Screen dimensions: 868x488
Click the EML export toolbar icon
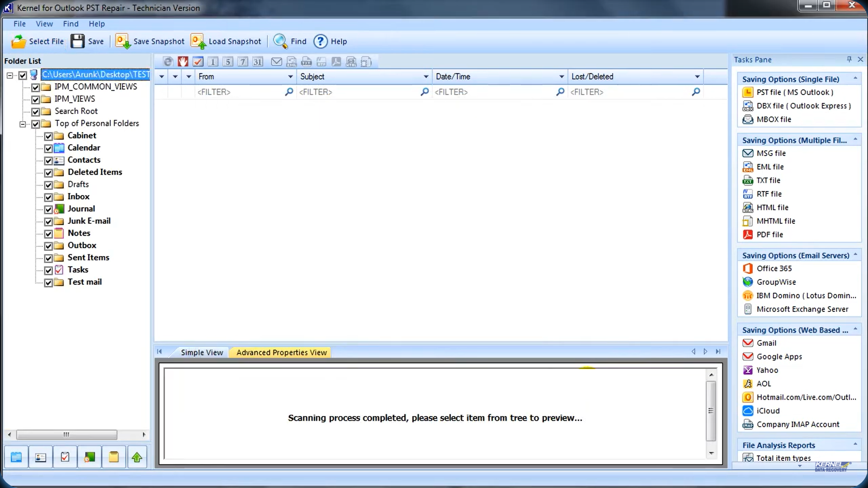[x=292, y=62]
